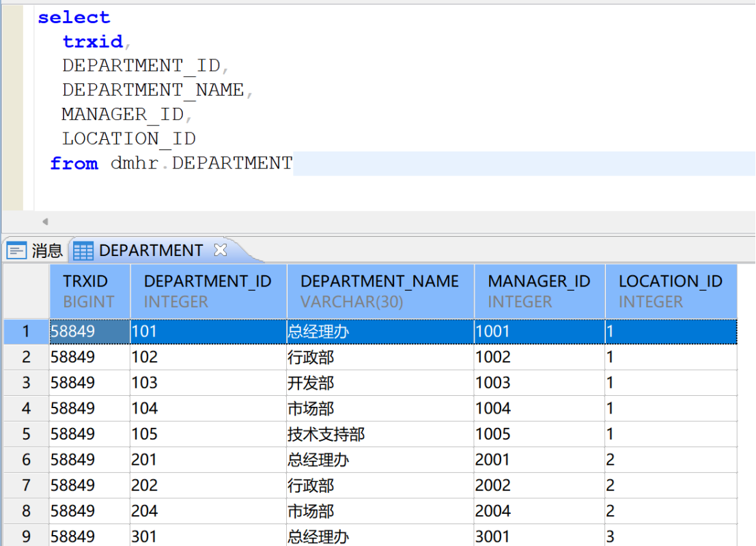Click the from keyword in editor

tap(74, 163)
